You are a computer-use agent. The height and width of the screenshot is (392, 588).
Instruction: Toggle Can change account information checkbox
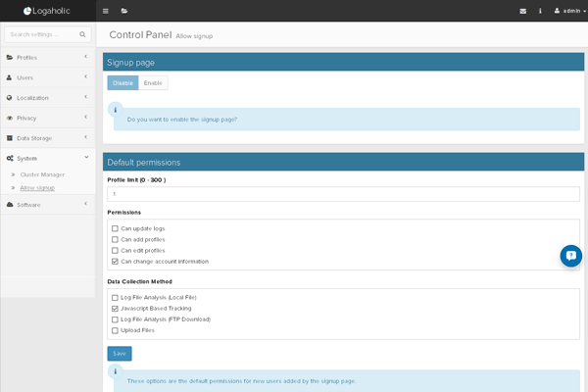point(115,261)
